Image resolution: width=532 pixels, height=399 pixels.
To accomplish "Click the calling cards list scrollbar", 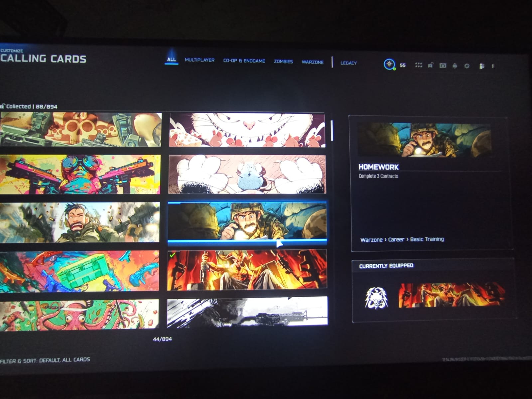I will pyautogui.click(x=332, y=130).
